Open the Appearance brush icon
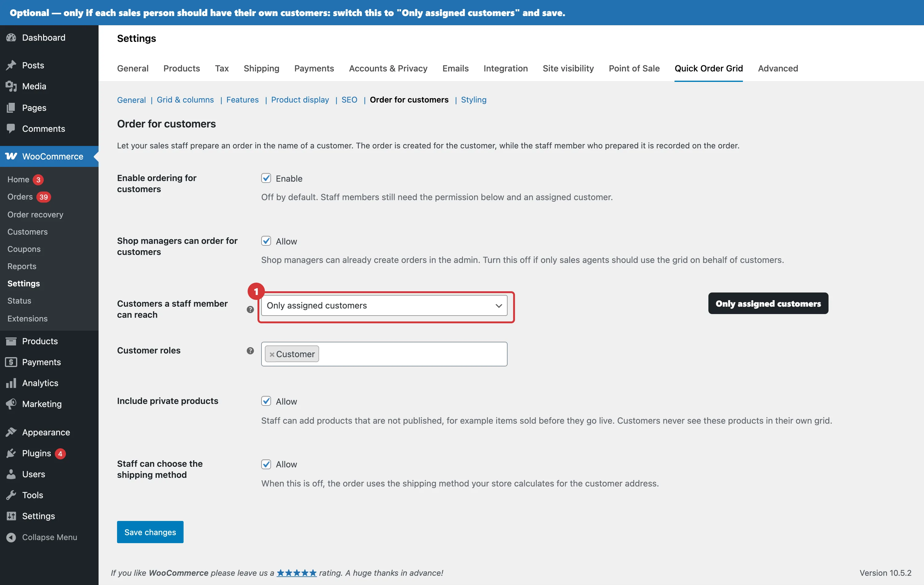Viewport: 924px width, 585px height. [11, 432]
